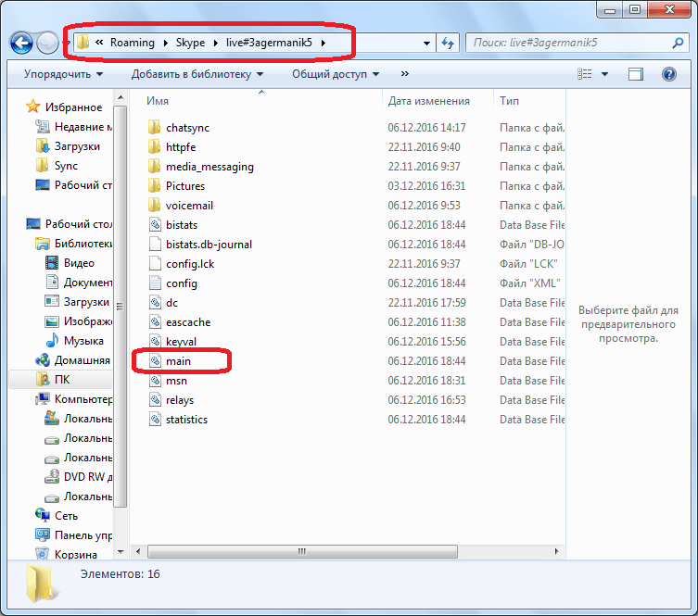The image size is (698, 616).
Task: Click the horizontal scrollbar left arrow
Action: point(138,551)
